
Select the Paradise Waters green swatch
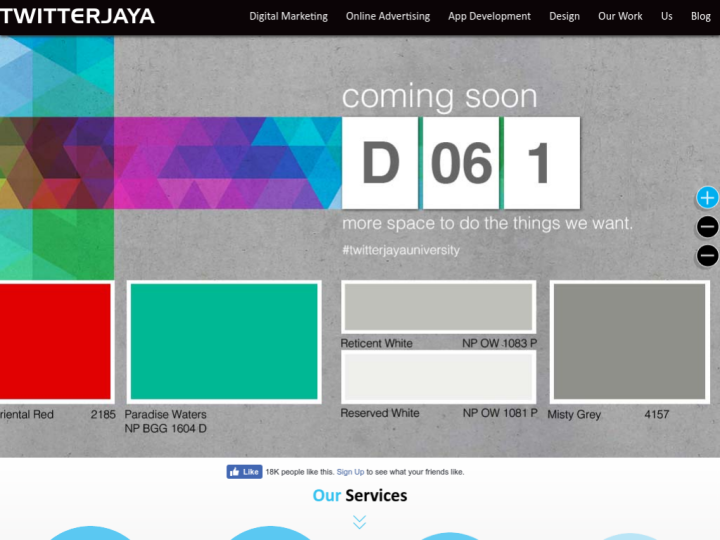(223, 342)
